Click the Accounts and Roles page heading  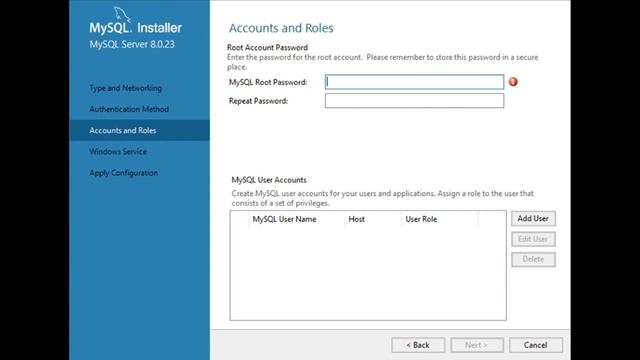tap(281, 28)
